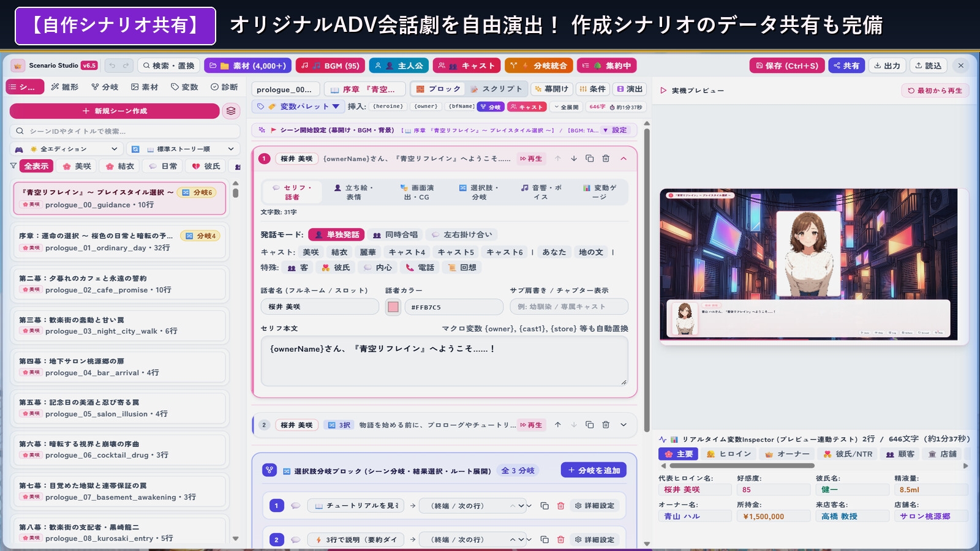Click the redo arrow icon
Image resolution: width=980 pixels, height=551 pixels.
click(126, 66)
